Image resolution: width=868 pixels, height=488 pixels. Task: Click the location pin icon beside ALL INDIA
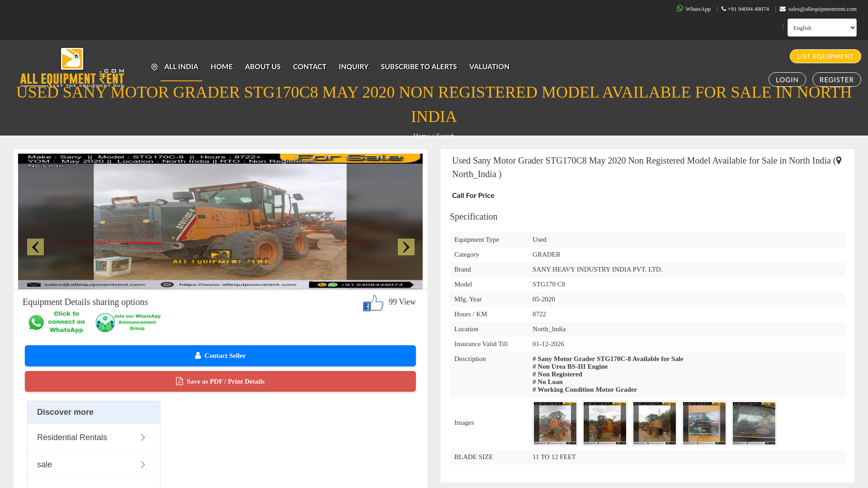(x=154, y=67)
